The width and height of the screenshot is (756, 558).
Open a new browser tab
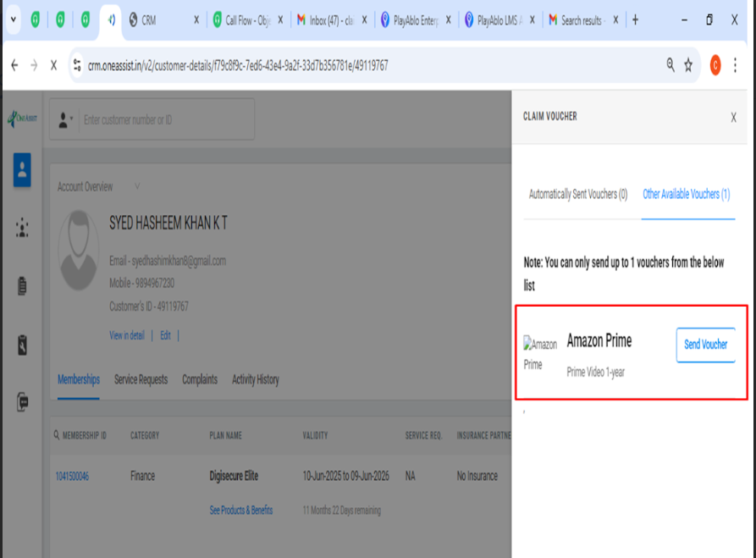[636, 19]
